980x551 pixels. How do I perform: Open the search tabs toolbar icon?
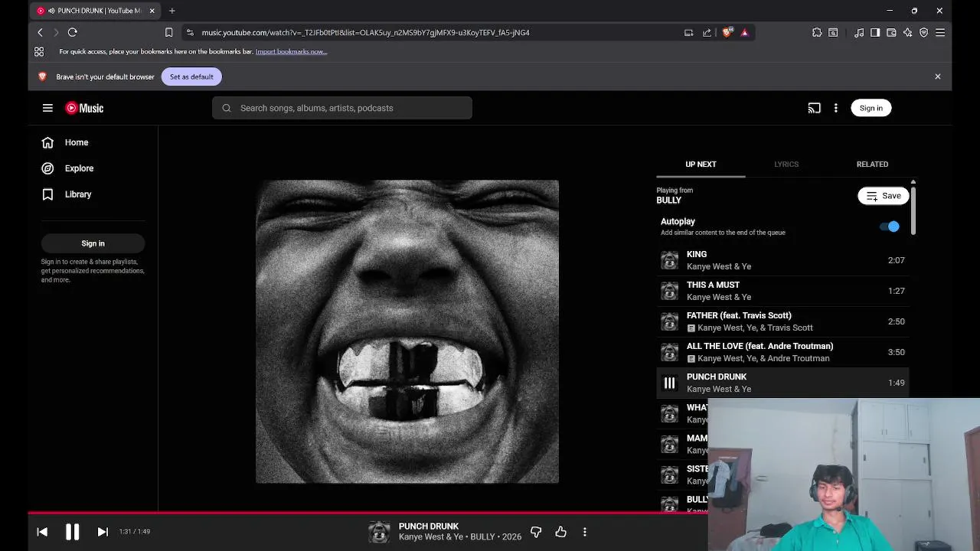pos(833,32)
